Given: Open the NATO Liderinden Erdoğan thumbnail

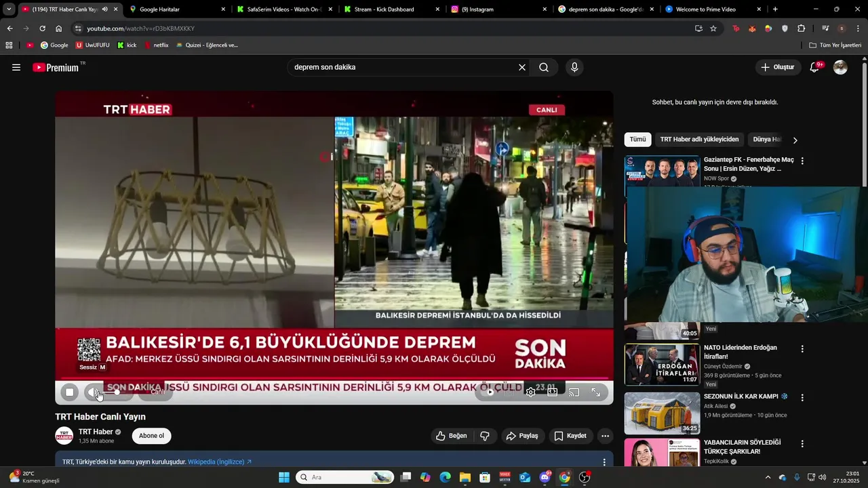Looking at the screenshot, I should [x=662, y=365].
